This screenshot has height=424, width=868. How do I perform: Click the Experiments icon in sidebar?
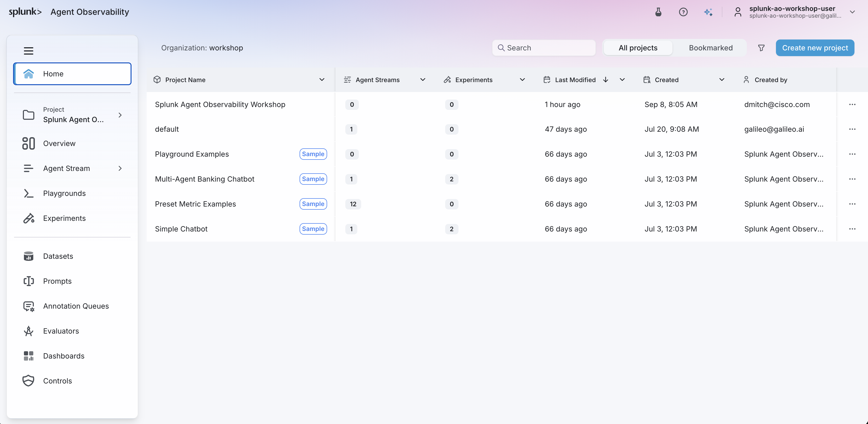[x=29, y=218]
